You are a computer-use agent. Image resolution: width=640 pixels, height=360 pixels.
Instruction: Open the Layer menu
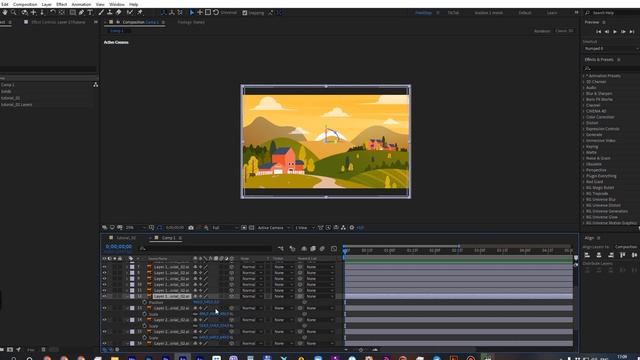47,4
